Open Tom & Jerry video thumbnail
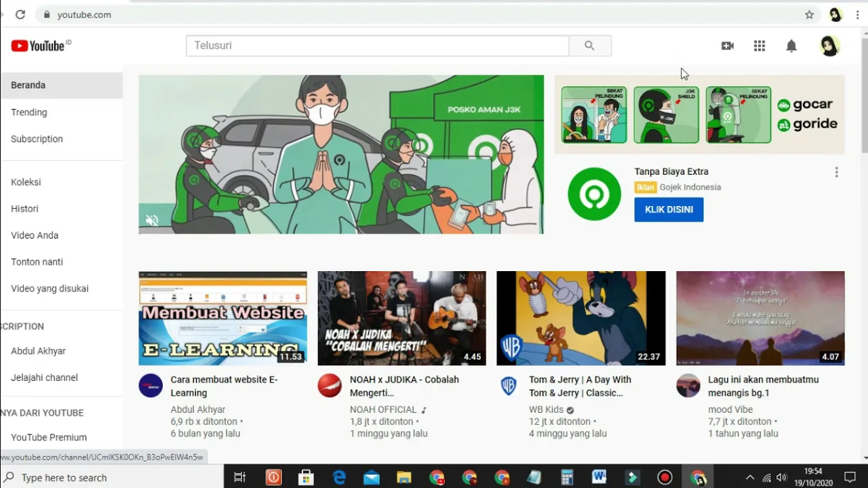Screen dimensions: 868x488 pyautogui.click(x=581, y=319)
